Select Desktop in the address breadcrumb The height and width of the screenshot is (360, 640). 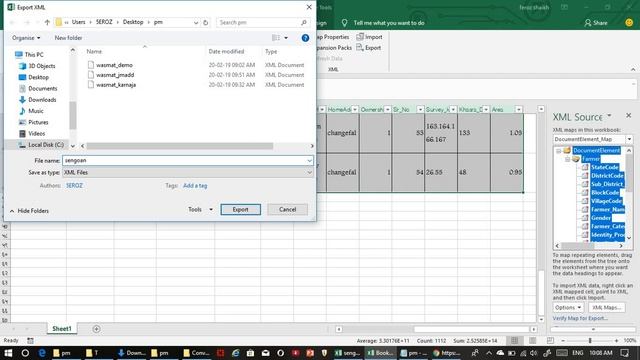click(133, 22)
